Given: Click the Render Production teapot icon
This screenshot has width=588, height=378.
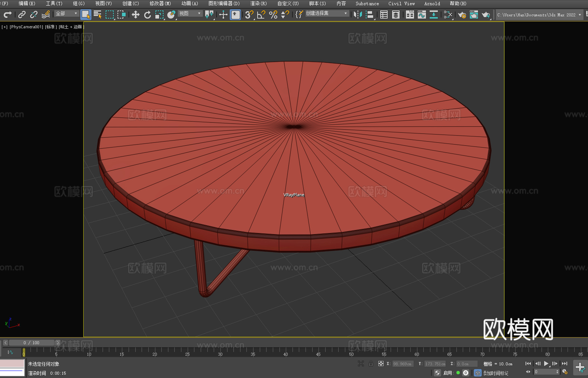Looking at the screenshot, I should 486,14.
